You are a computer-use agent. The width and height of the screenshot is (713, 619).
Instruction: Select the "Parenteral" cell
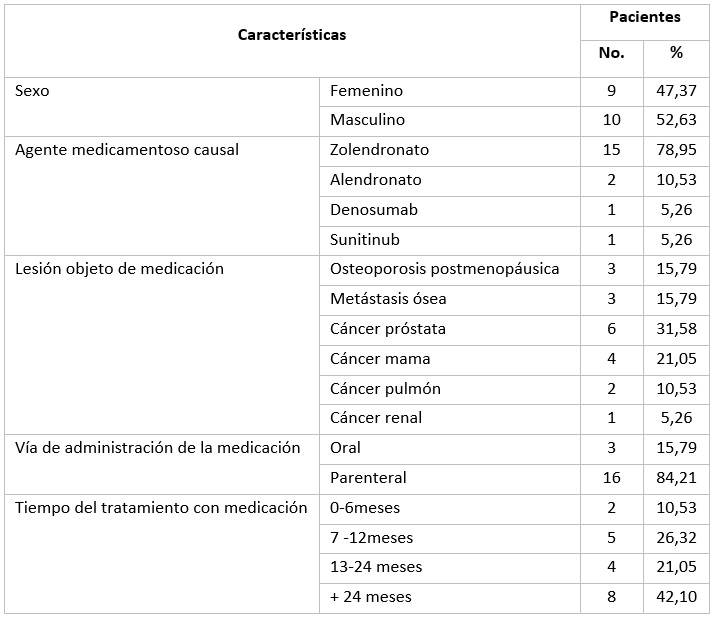(367, 478)
